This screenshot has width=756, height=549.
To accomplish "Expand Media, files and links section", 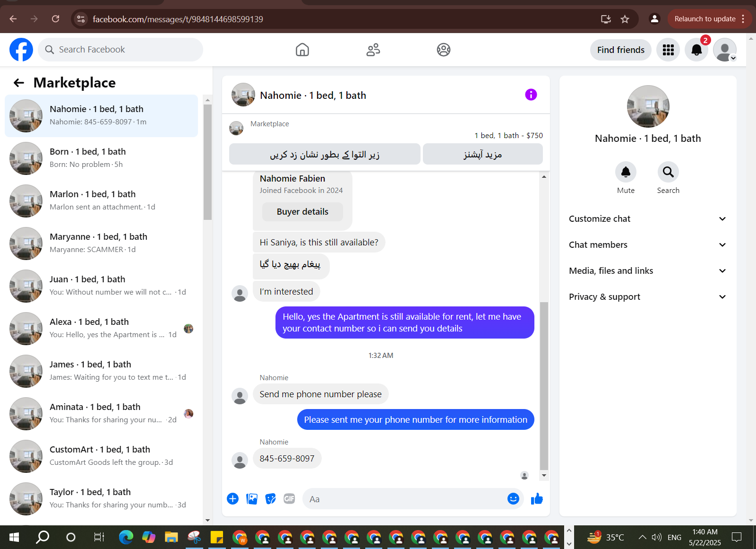I will (648, 270).
